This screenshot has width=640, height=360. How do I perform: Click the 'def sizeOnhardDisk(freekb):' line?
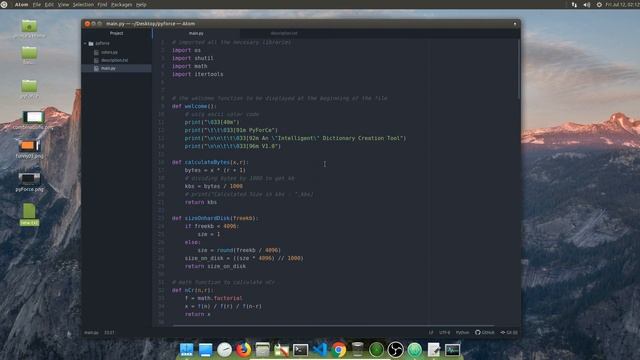[215, 218]
